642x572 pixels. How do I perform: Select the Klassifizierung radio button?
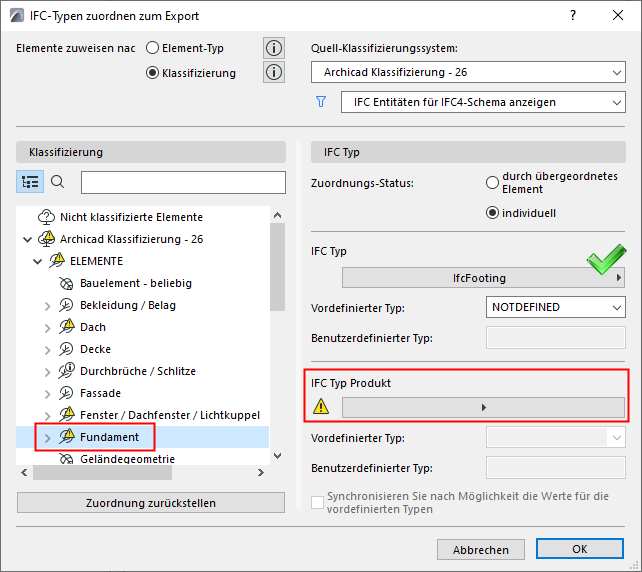[x=152, y=73]
